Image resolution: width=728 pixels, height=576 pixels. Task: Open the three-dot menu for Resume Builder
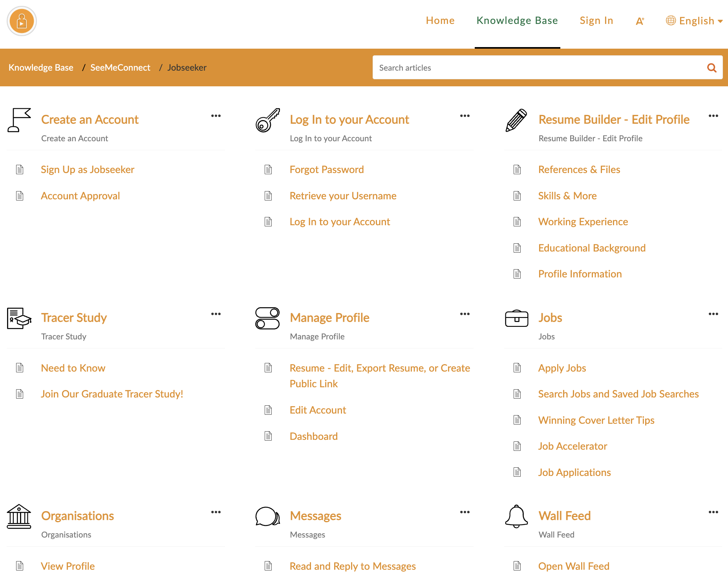pos(713,116)
